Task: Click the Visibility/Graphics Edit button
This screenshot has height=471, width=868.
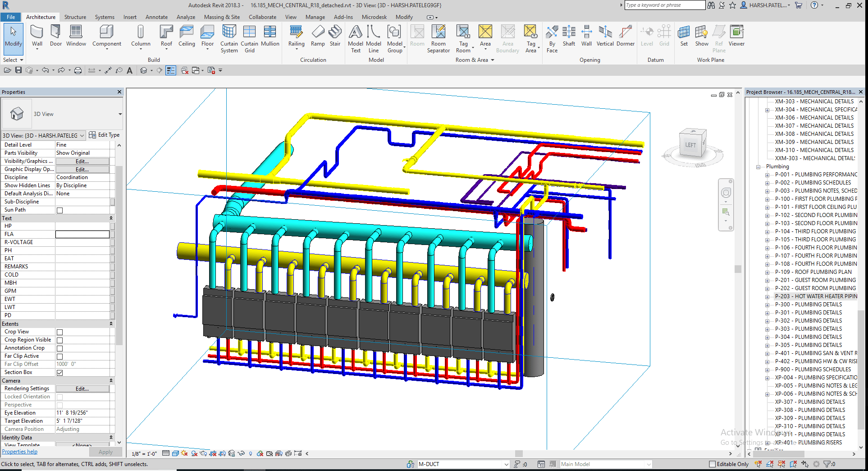Action: (x=82, y=161)
